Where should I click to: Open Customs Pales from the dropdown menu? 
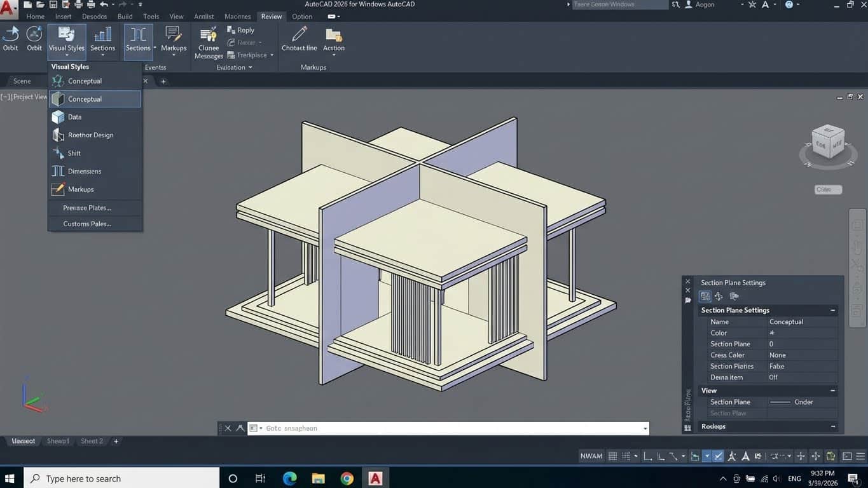87,224
